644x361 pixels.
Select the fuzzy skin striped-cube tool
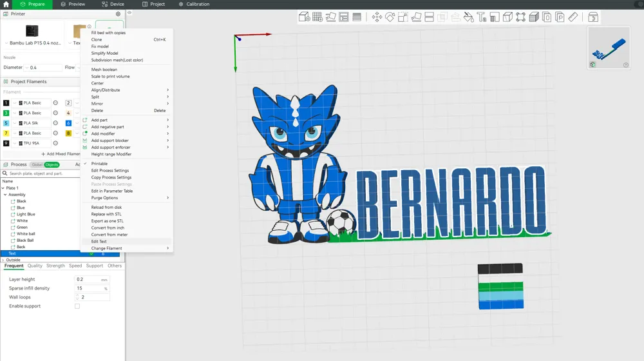tap(534, 17)
